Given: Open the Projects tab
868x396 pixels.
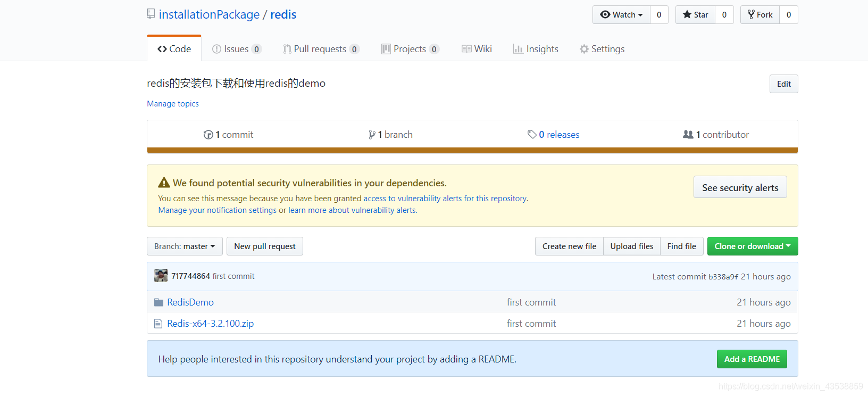Looking at the screenshot, I should (x=410, y=49).
